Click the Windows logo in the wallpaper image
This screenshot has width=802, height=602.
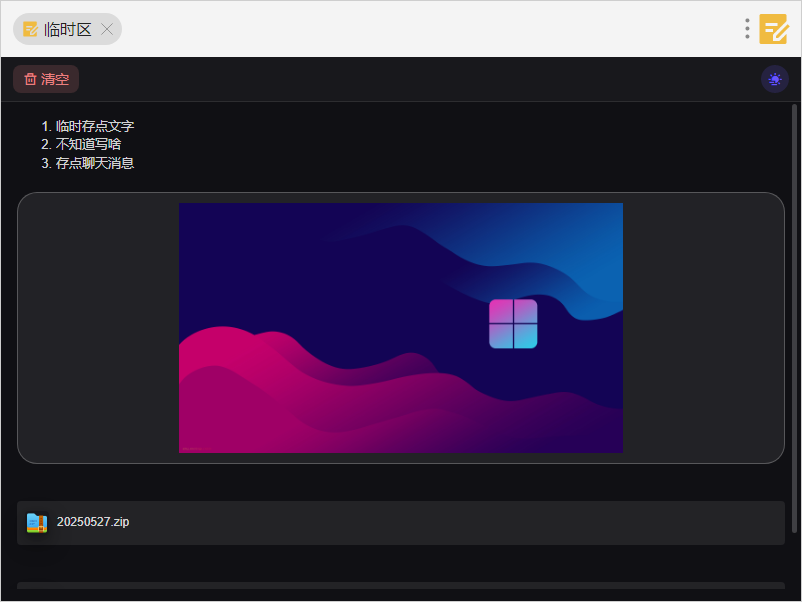click(513, 324)
